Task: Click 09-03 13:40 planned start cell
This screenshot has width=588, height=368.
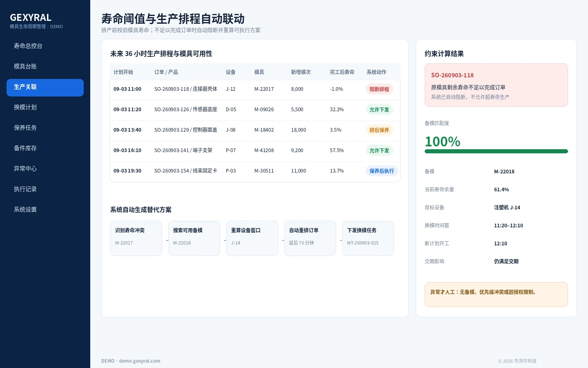Action: 127,130
